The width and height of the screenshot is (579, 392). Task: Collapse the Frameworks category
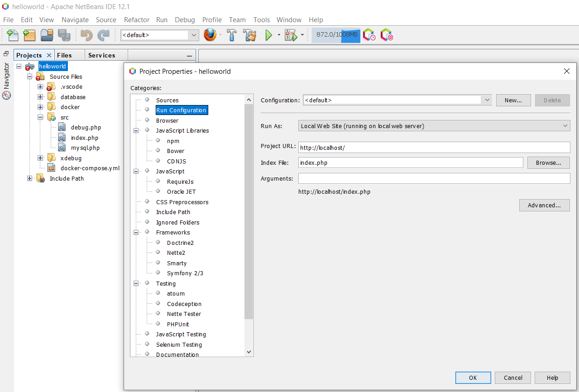(136, 232)
